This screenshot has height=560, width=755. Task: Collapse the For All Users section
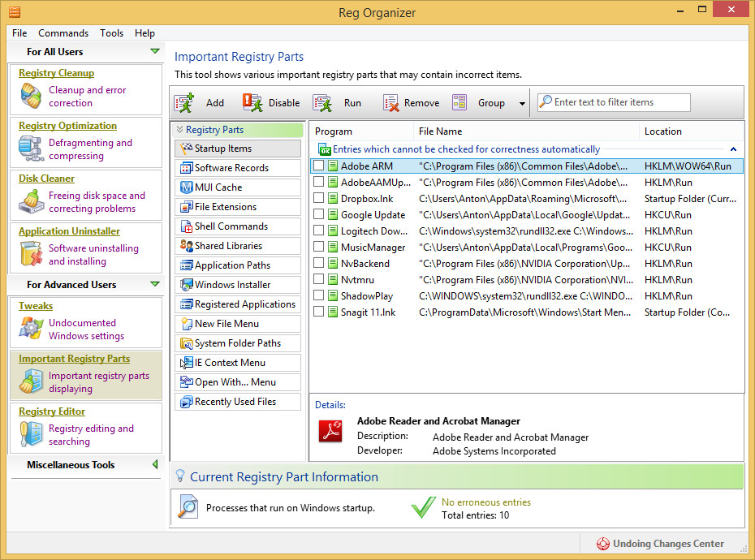tap(155, 52)
